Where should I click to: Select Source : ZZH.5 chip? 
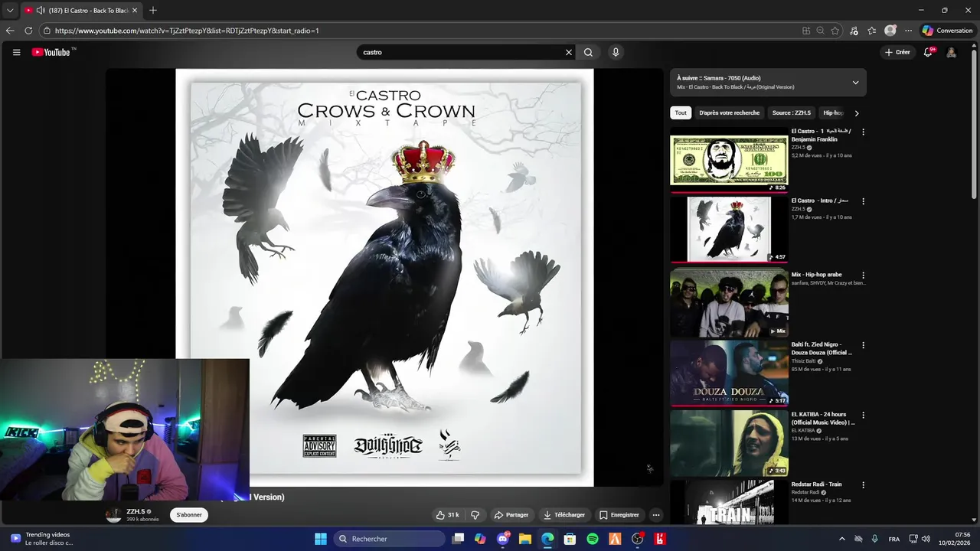pos(792,112)
